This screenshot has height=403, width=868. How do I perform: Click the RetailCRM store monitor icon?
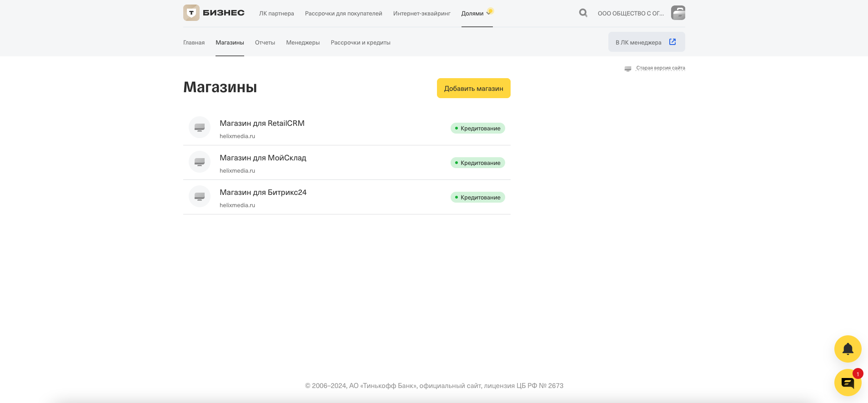point(200,127)
